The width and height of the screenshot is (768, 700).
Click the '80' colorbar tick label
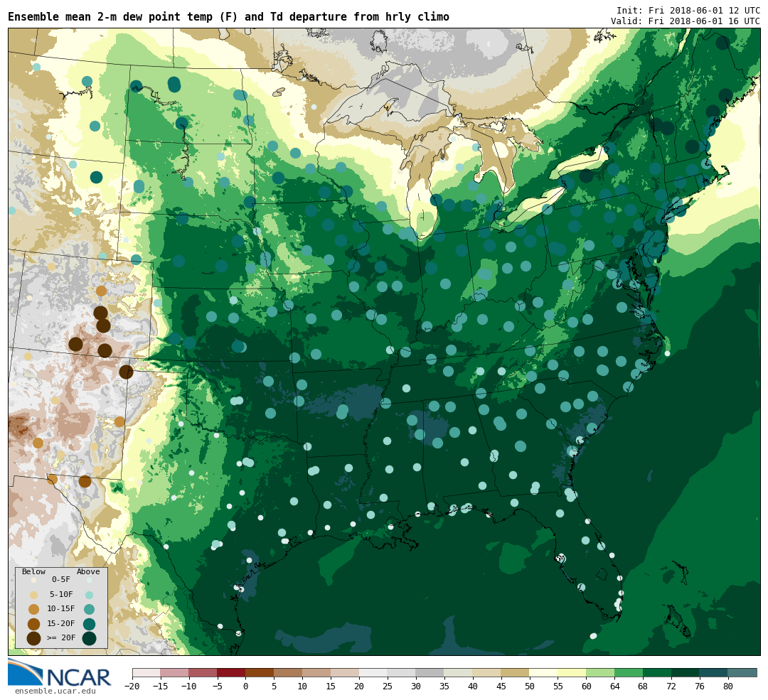click(x=728, y=686)
